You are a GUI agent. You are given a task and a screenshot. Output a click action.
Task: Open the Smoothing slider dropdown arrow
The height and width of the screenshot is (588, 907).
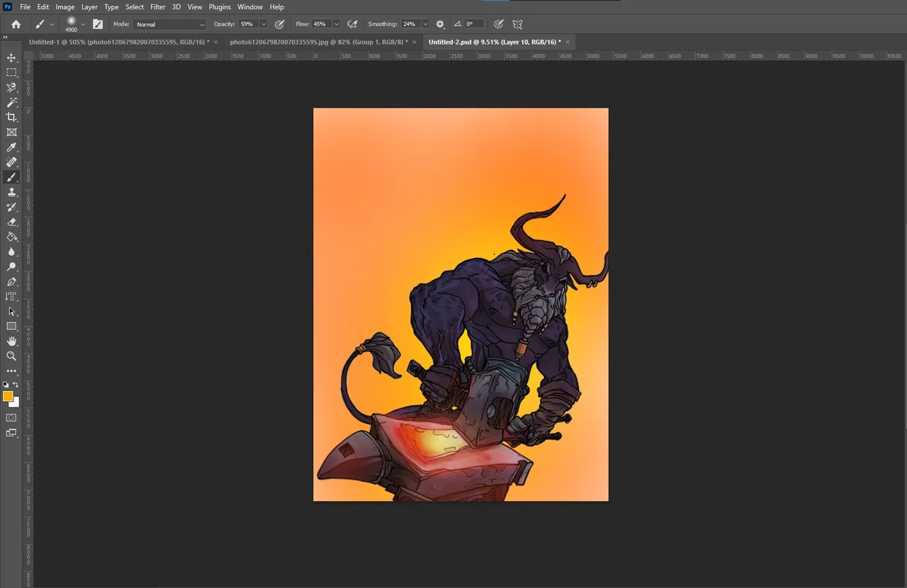tap(425, 24)
